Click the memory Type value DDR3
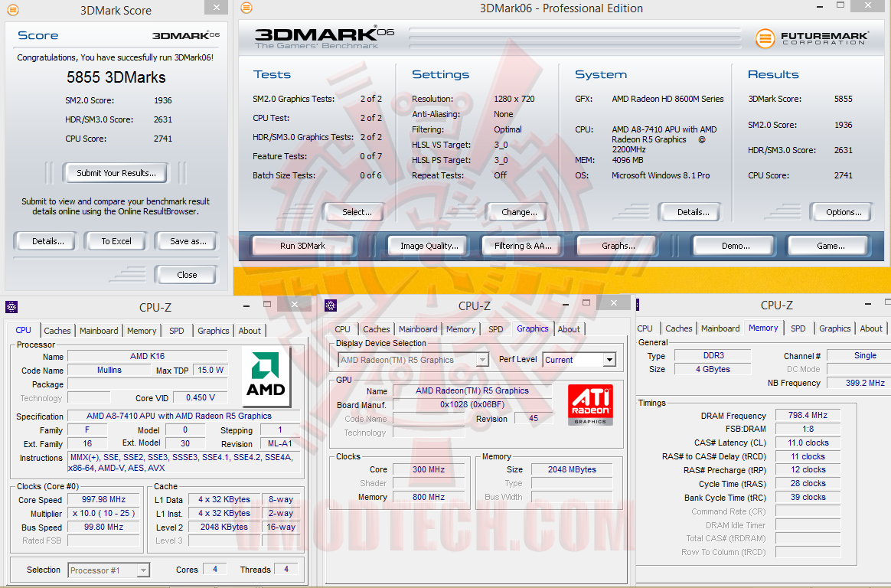The image size is (891, 588). point(713,356)
